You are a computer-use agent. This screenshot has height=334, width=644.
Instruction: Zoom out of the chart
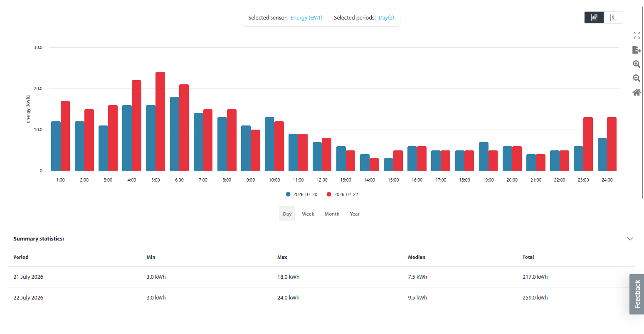(x=637, y=78)
